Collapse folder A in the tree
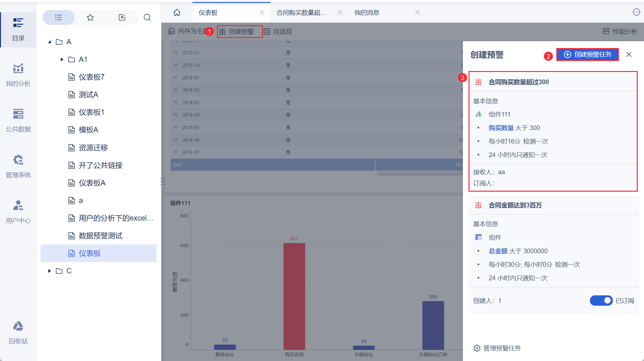Viewport: 644px width, 361px height. tap(49, 42)
